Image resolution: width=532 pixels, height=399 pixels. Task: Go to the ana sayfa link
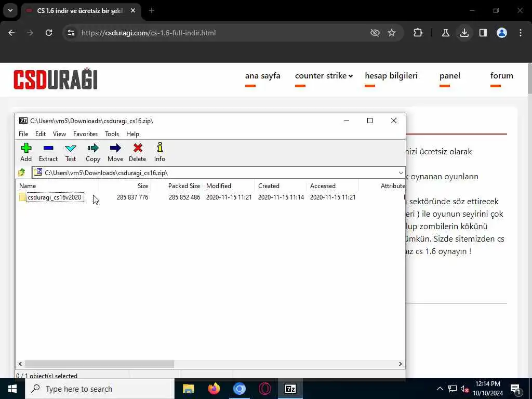pyautogui.click(x=262, y=76)
